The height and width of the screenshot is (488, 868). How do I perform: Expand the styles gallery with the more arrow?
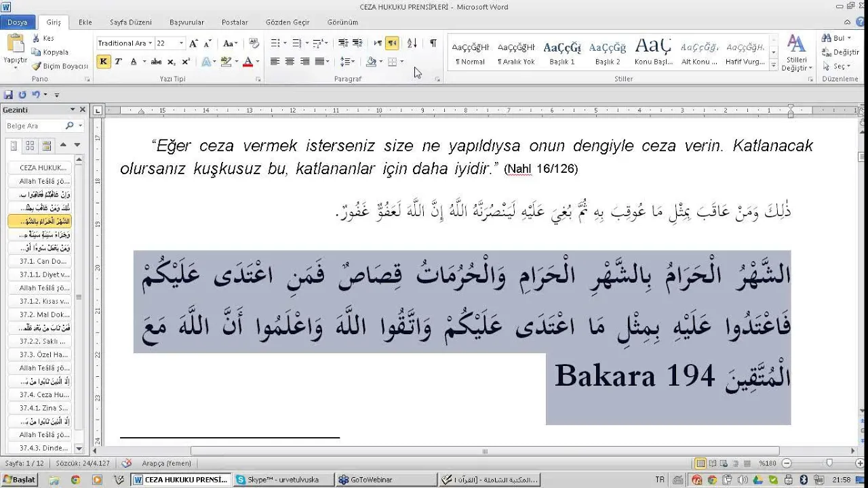[774, 66]
